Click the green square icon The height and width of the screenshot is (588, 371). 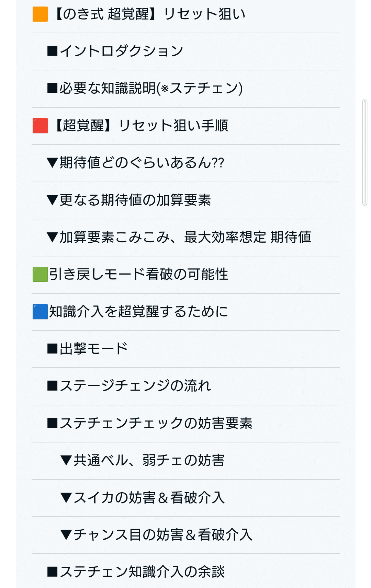[x=40, y=274]
